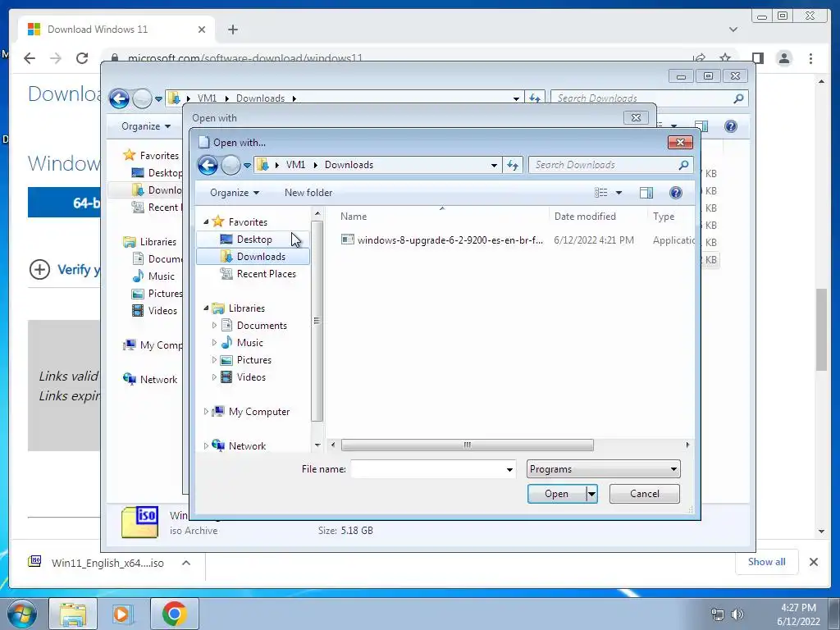Open Windows Media Player from taskbar
The width and height of the screenshot is (840, 630).
click(123, 614)
